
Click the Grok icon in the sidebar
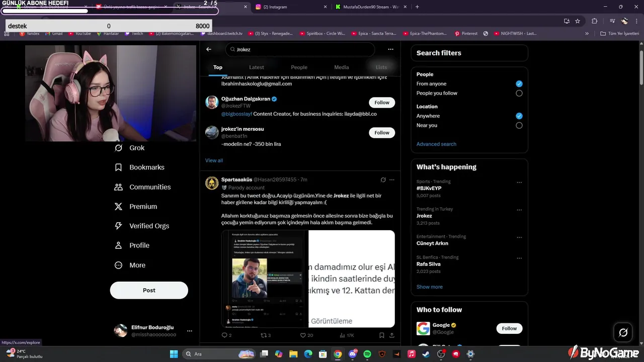118,148
